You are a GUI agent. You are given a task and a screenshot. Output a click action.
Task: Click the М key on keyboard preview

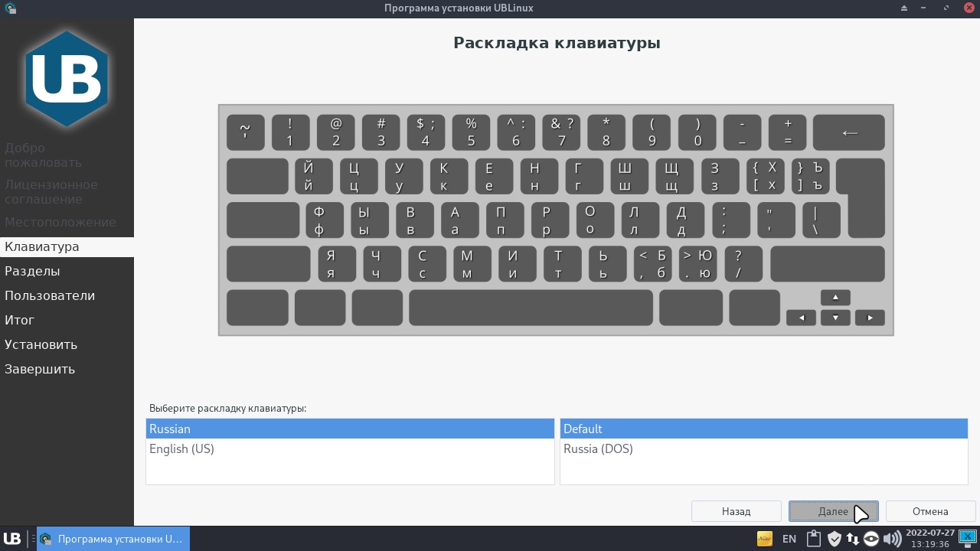[472, 264]
